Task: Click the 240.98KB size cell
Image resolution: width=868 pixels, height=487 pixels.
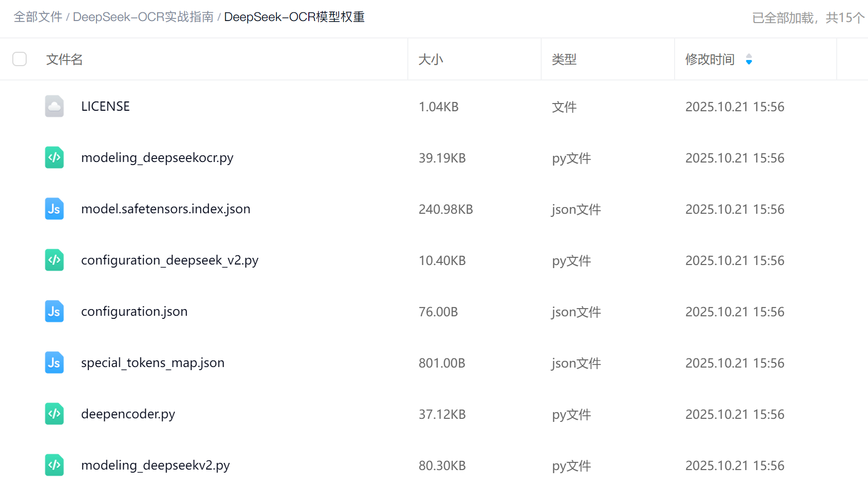Action: (x=446, y=209)
